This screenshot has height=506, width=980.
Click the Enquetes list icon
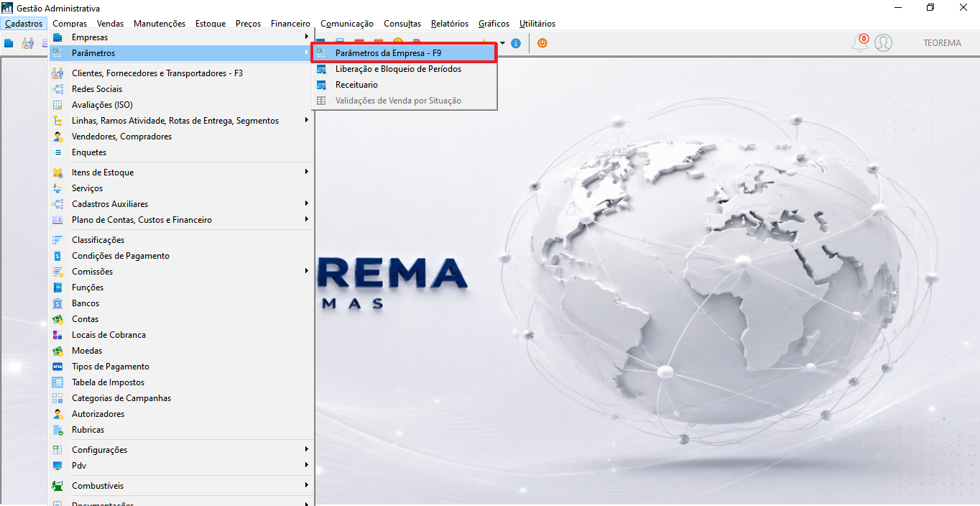(57, 152)
